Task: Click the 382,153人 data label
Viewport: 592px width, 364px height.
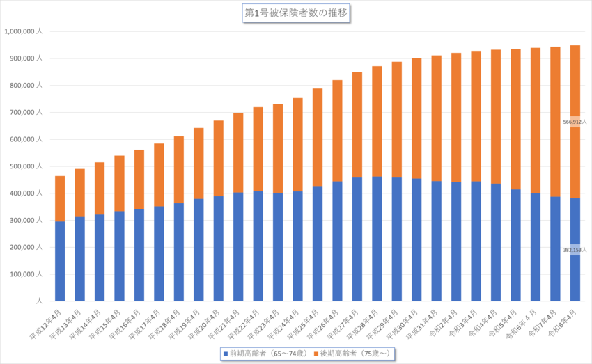Action: (x=575, y=249)
